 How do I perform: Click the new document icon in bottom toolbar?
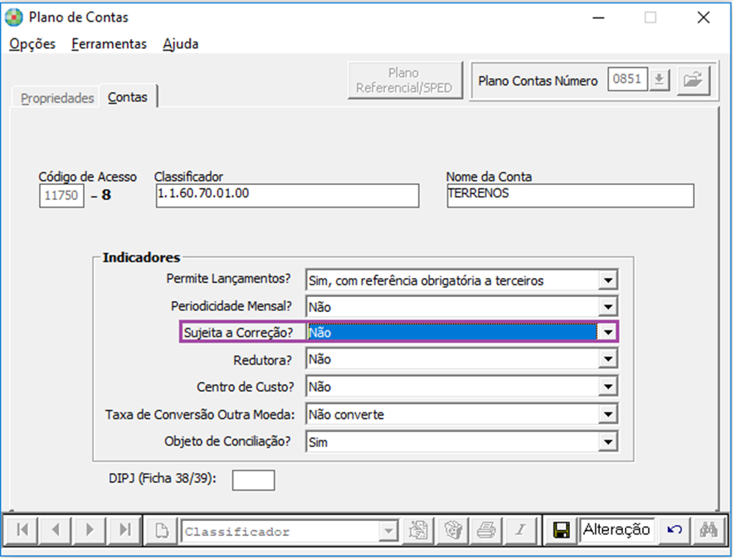pos(162,531)
